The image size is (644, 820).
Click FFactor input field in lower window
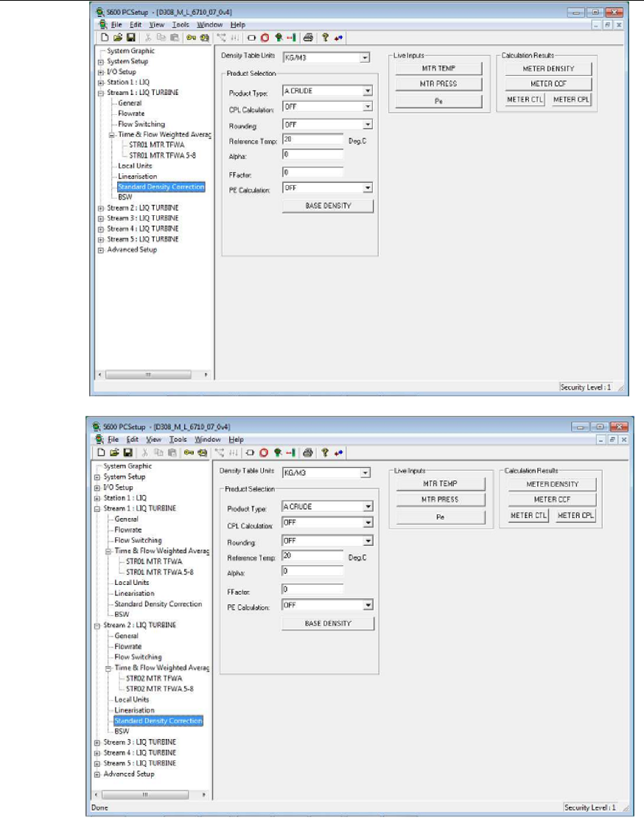point(312,589)
